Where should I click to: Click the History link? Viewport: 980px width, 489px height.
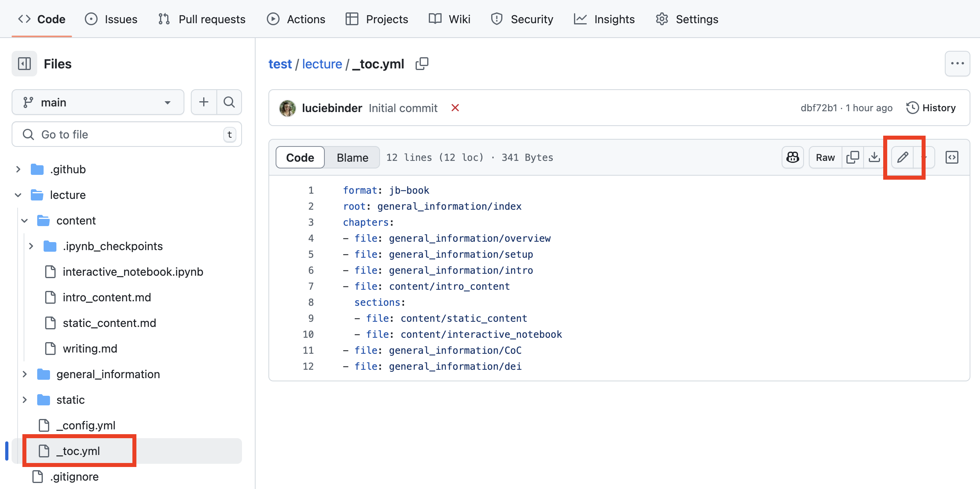[931, 108]
